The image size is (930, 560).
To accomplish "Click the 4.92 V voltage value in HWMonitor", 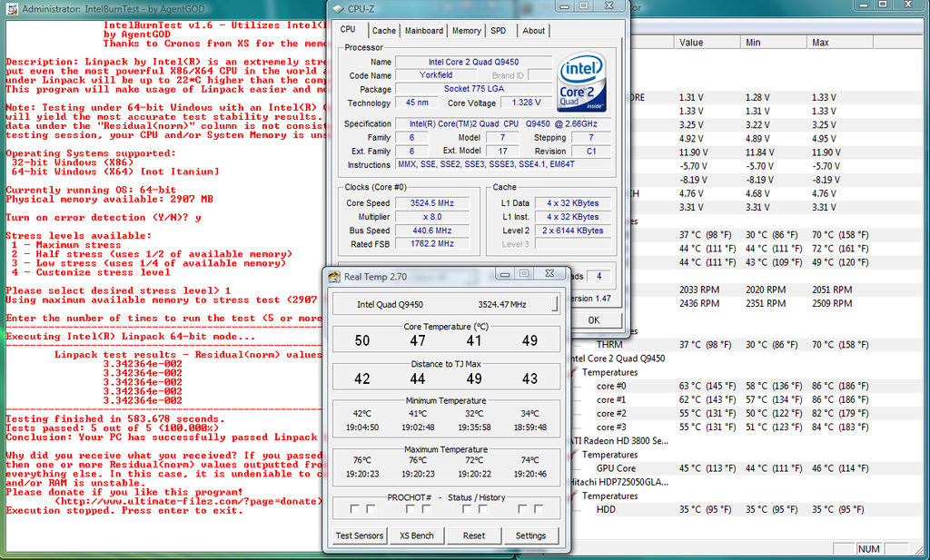I will pyautogui.click(x=691, y=139).
